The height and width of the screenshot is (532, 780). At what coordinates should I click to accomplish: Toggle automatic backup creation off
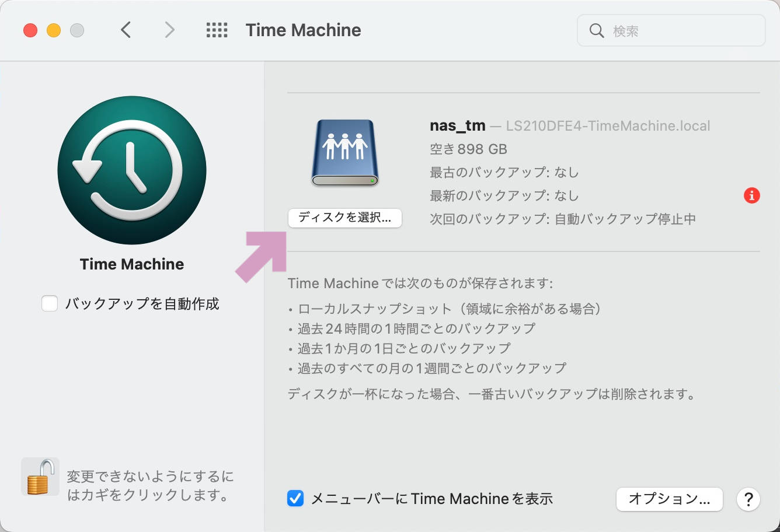click(50, 303)
